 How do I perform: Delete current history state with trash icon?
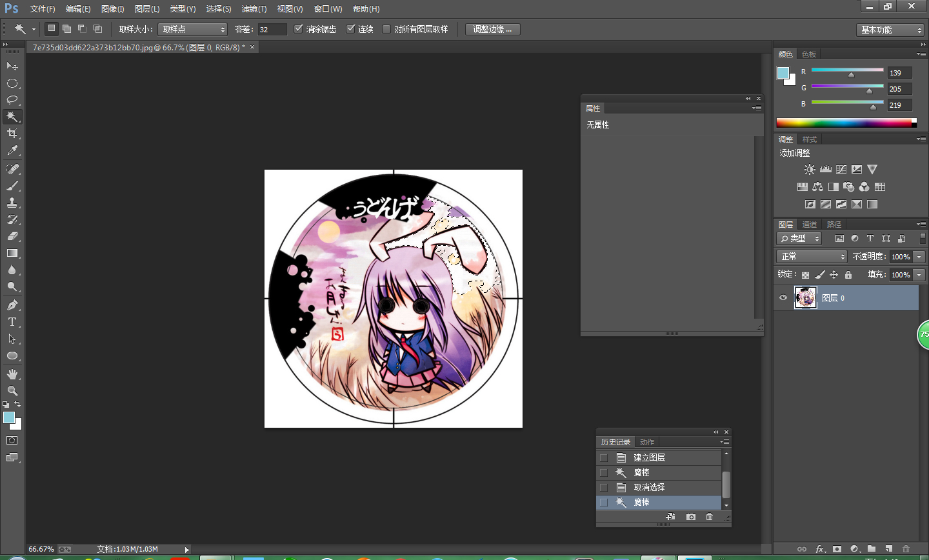click(710, 517)
